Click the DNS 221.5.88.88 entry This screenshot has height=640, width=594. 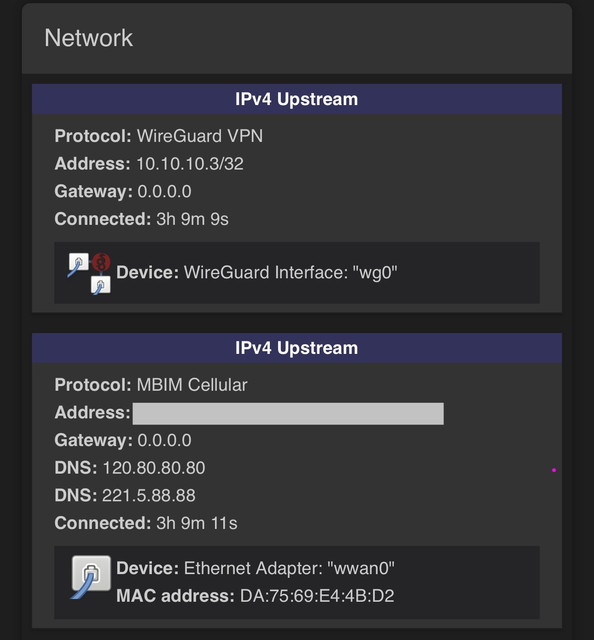tap(125, 496)
